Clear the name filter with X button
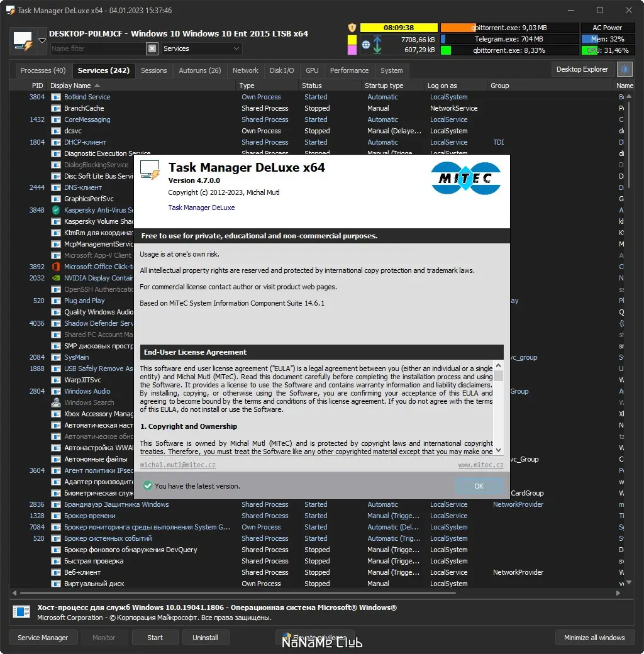Image resolution: width=644 pixels, height=654 pixels. [x=152, y=48]
